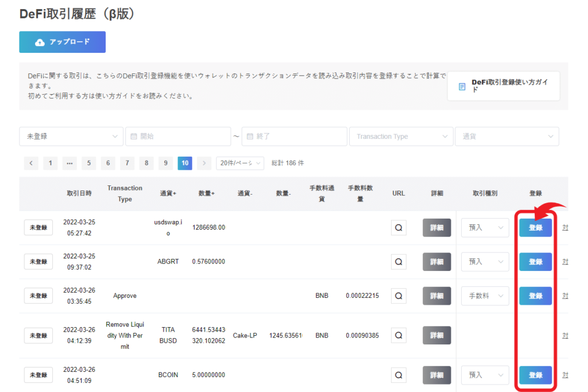588x392 pixels.
Task: Select page 8 in pagination
Action: click(146, 163)
